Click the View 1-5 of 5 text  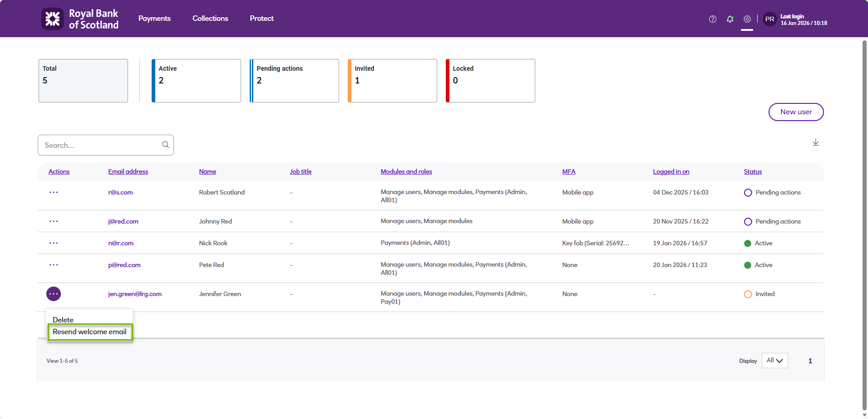pos(62,361)
